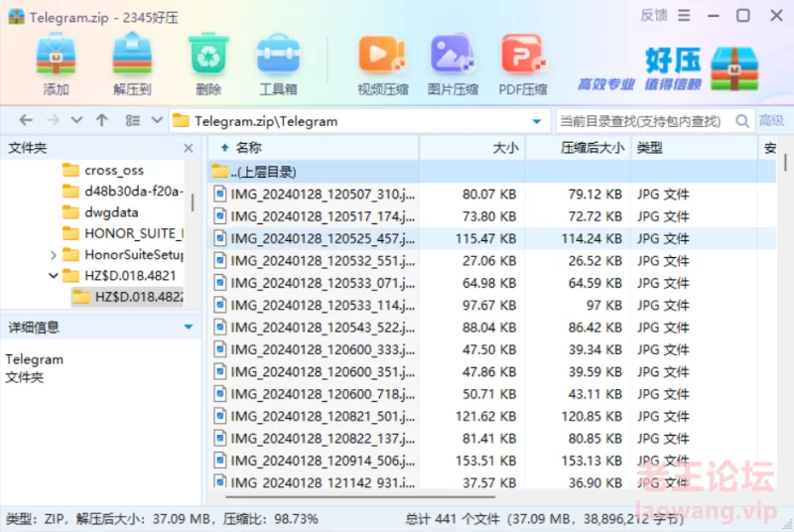Select file IMG_20240128_120517_174
The image size is (794, 532).
pyautogui.click(x=491, y=216)
